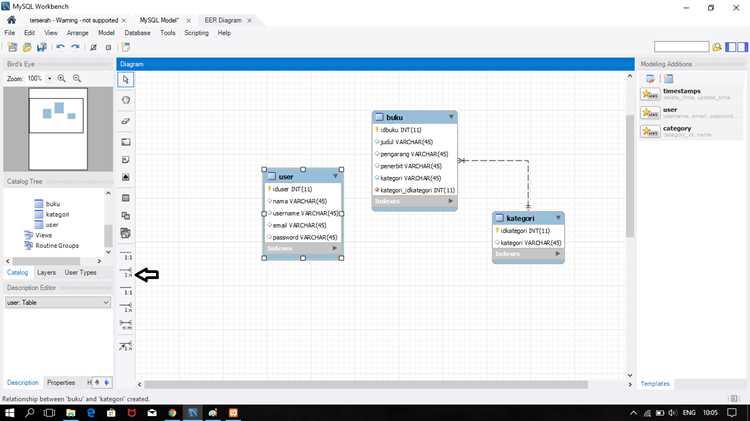Select the eraser tool
Viewport: 750px width, 421px height.
click(126, 121)
